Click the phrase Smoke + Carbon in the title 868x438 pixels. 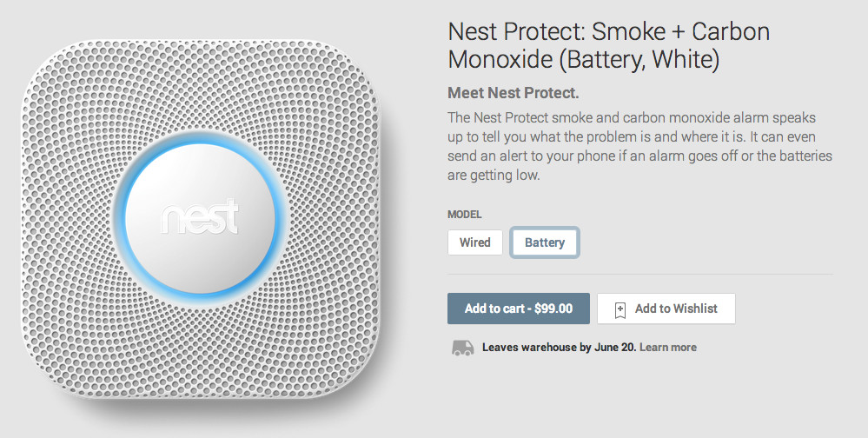click(x=681, y=33)
